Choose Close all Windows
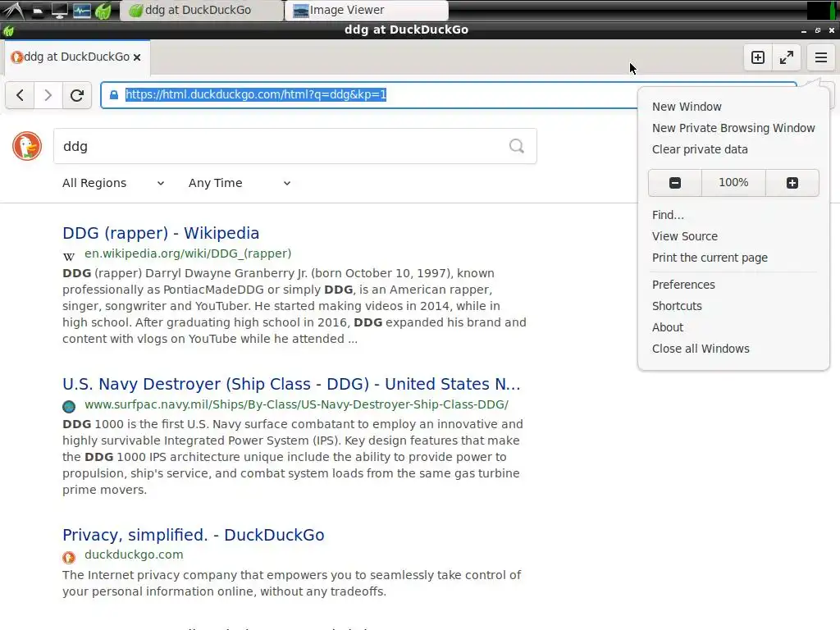Screen dimensions: 840x630 [701, 349]
